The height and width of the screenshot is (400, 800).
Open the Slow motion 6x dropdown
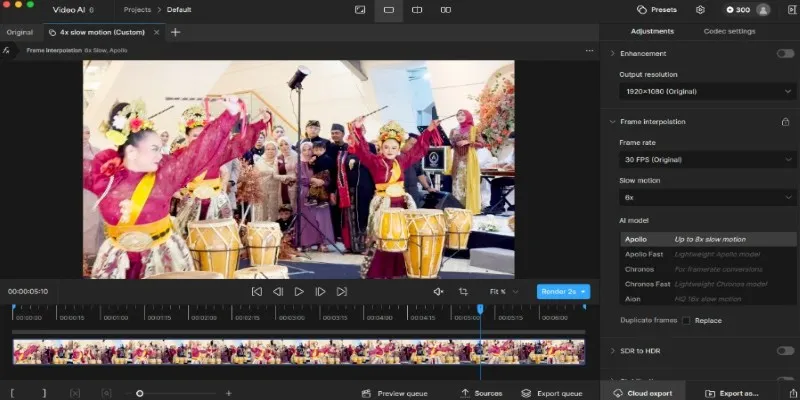coord(708,197)
